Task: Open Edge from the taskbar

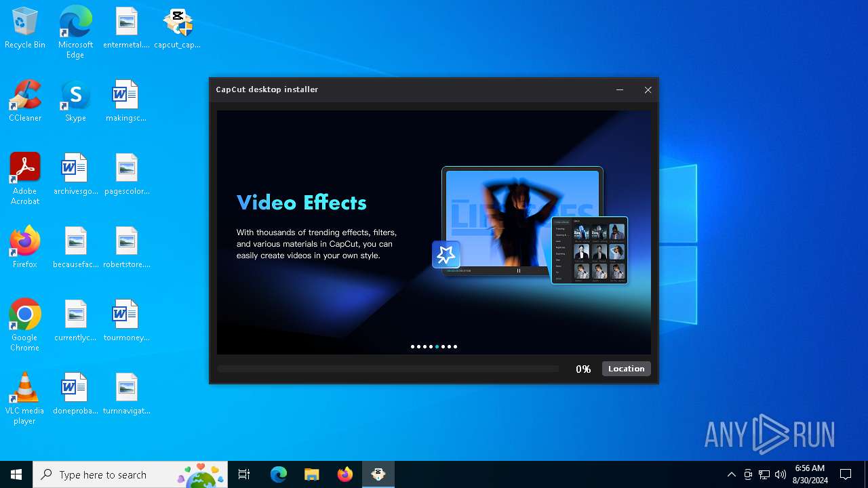Action: 279,474
